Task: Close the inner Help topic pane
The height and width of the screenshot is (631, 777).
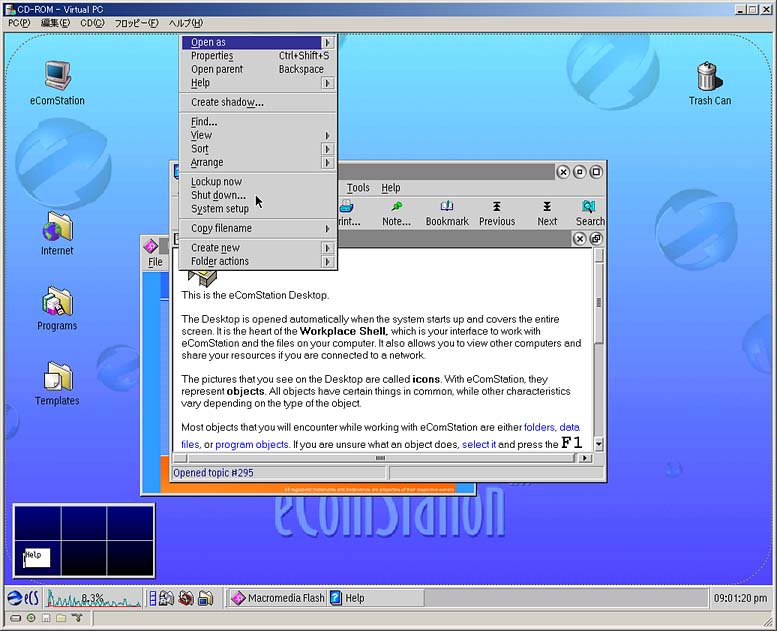Action: point(579,239)
